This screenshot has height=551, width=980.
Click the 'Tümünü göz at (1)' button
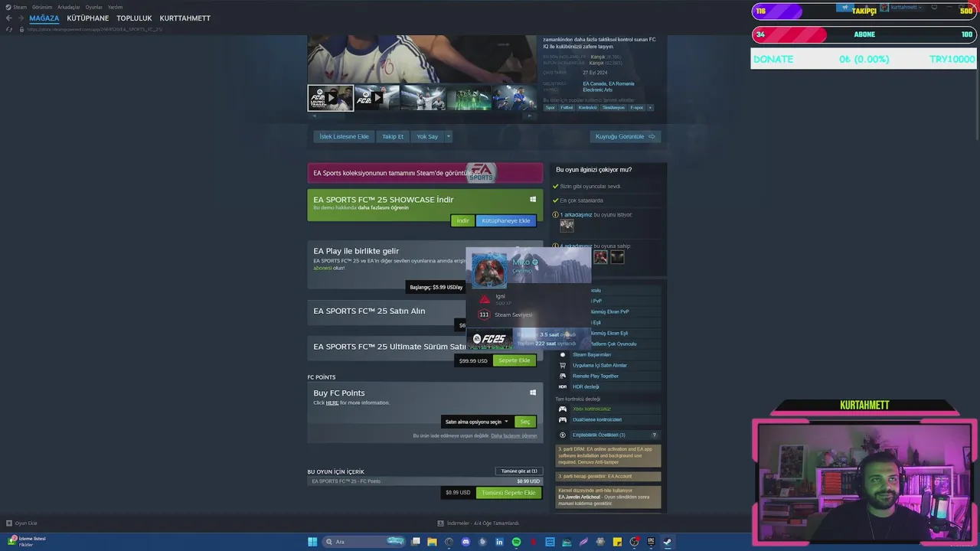point(518,471)
